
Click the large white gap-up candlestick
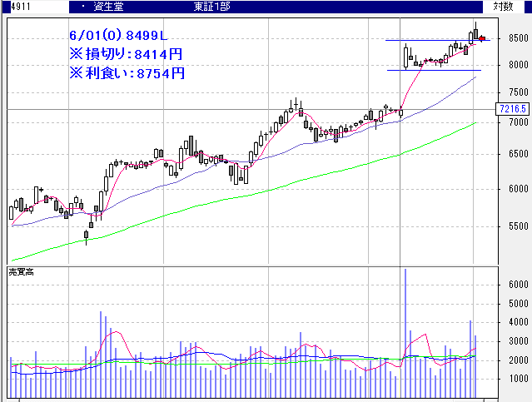(x=405, y=57)
